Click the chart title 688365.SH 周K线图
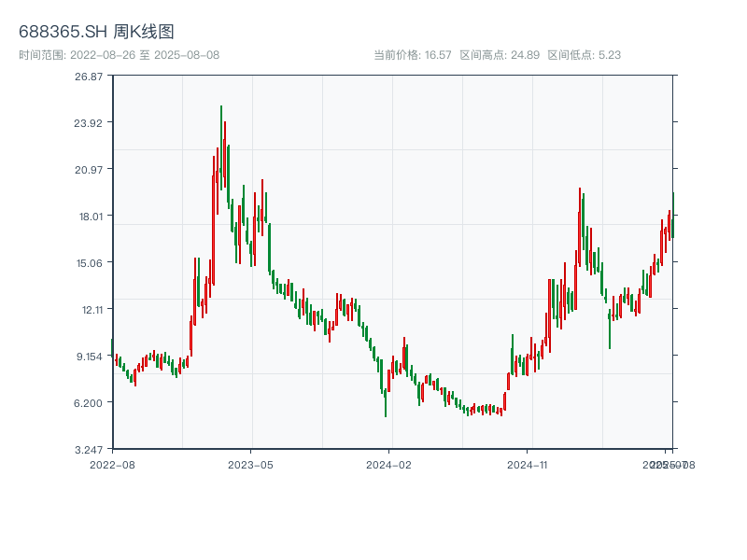The width and height of the screenshot is (747, 560). point(96,32)
